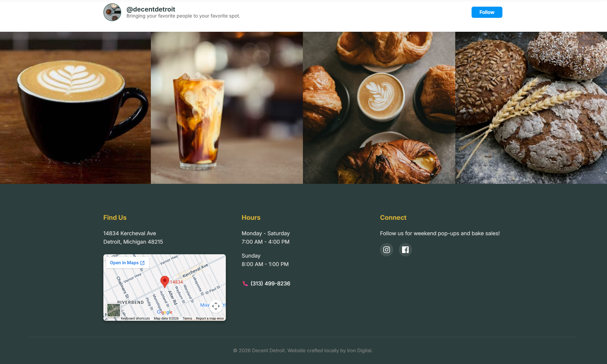
Task: Select the iced coffee photo
Action: click(227, 108)
